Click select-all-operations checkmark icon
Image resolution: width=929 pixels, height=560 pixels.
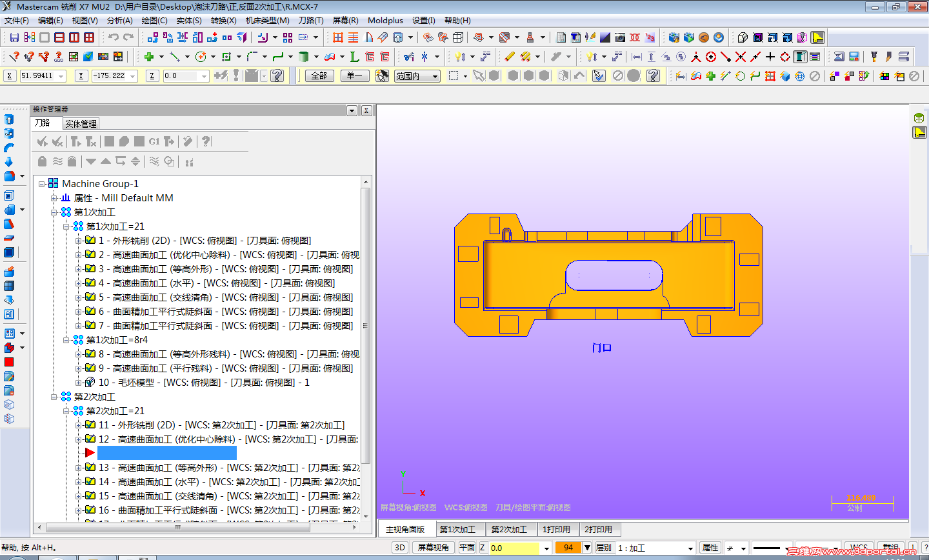click(43, 141)
